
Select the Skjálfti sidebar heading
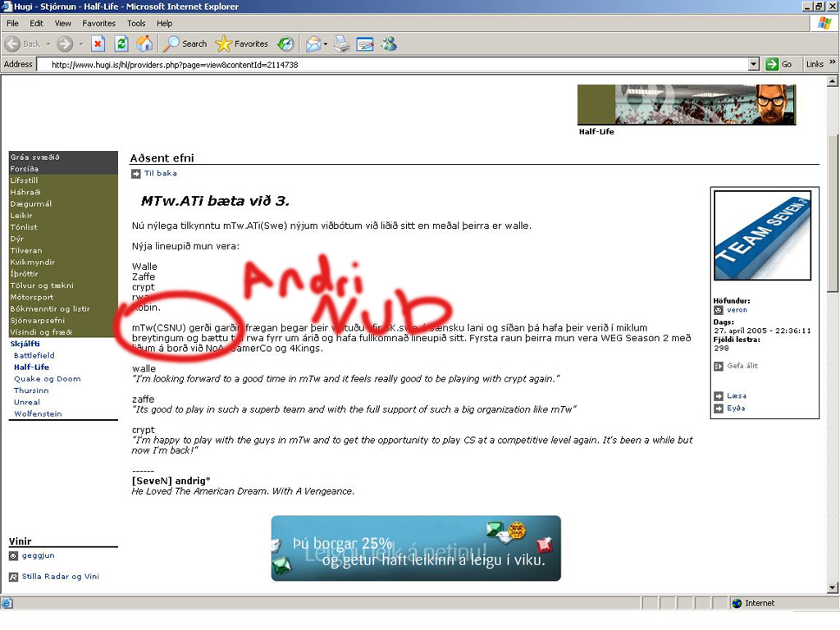[25, 344]
